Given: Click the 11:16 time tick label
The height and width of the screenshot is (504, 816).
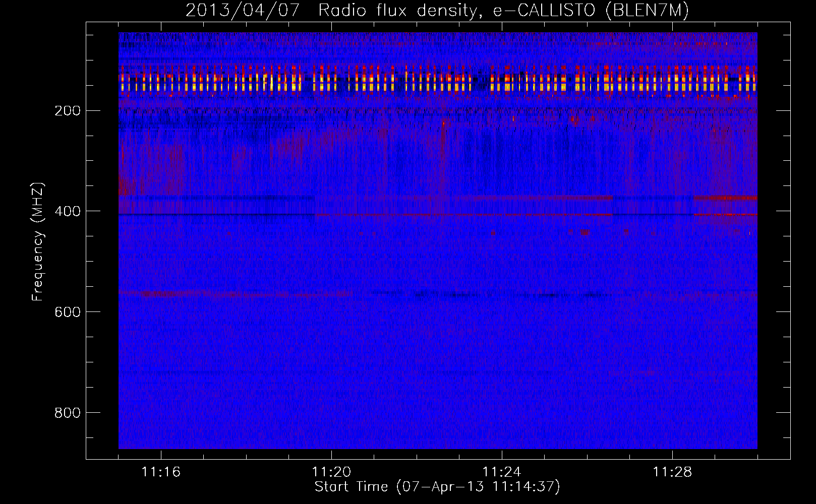Looking at the screenshot, I should click(161, 472).
